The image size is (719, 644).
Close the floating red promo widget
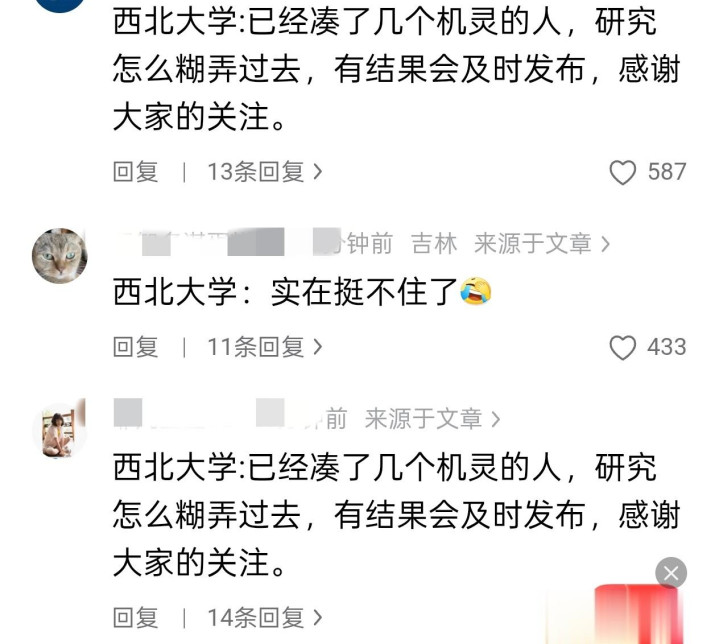pyautogui.click(x=671, y=573)
